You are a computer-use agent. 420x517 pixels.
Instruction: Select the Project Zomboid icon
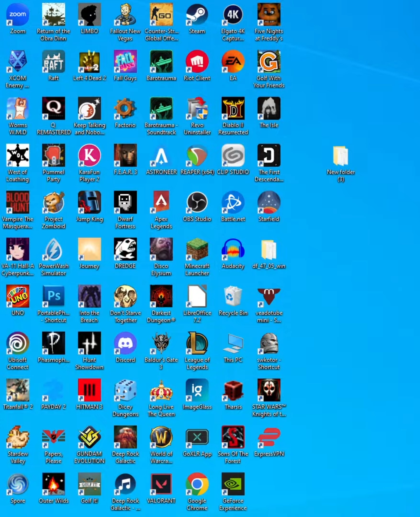[53, 202]
